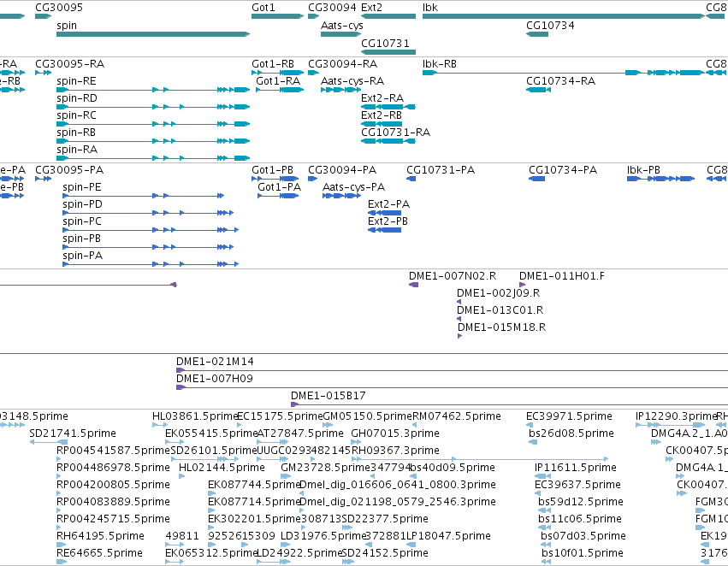
Task: Select EST IP11611.5prime
Action: click(x=576, y=469)
